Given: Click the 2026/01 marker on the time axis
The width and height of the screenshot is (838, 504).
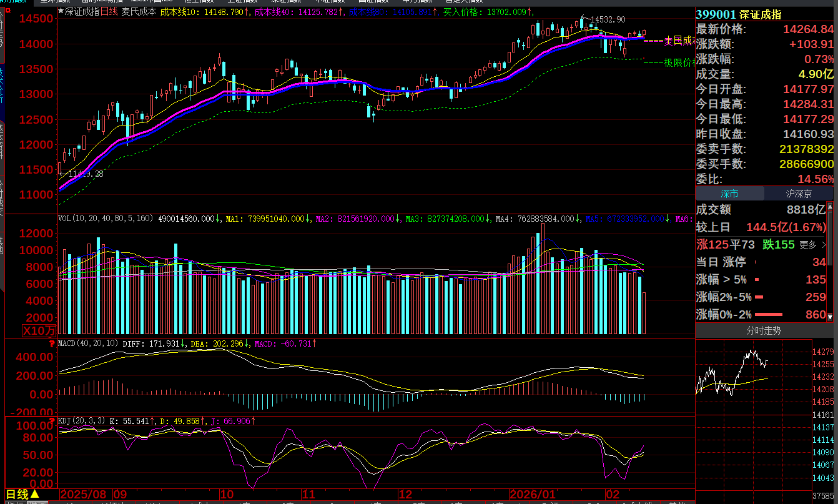Looking at the screenshot, I should [x=532, y=495].
